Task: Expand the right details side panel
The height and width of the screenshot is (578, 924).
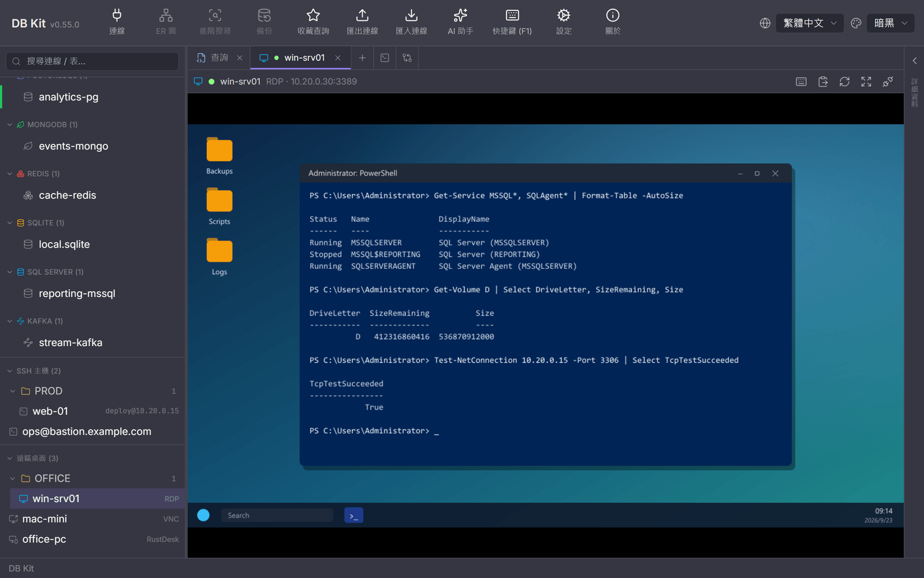Action: pyautogui.click(x=914, y=61)
